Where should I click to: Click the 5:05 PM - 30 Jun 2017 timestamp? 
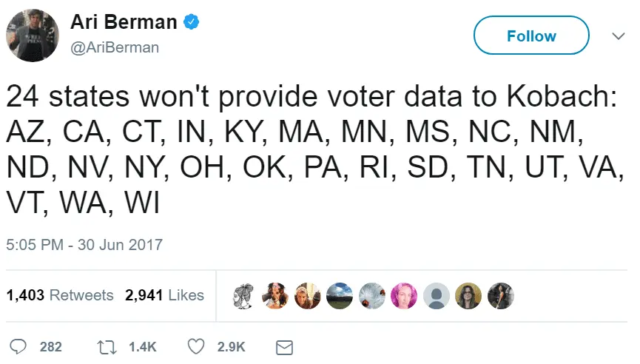point(84,243)
